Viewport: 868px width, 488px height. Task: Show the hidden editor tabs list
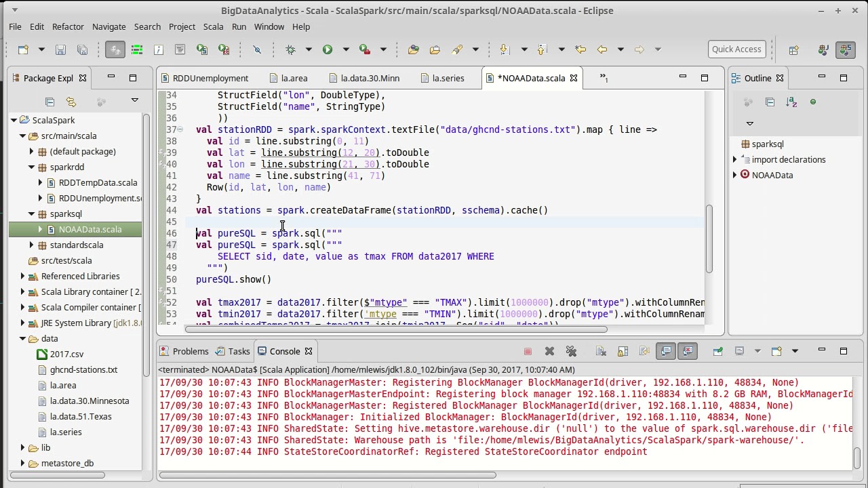pyautogui.click(x=604, y=79)
